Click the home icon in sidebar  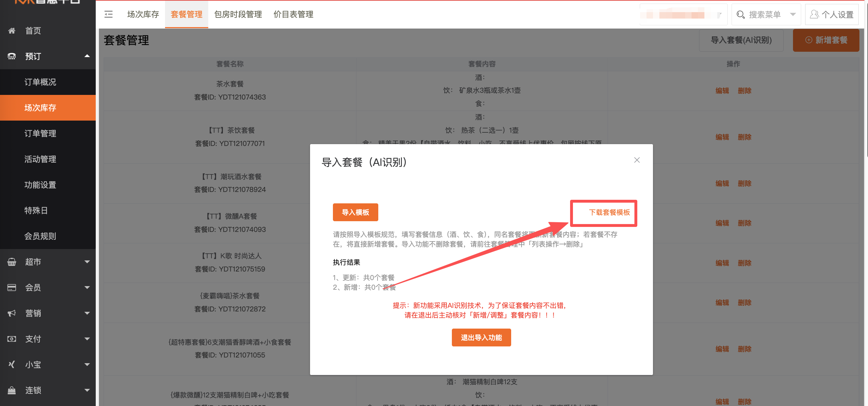12,31
